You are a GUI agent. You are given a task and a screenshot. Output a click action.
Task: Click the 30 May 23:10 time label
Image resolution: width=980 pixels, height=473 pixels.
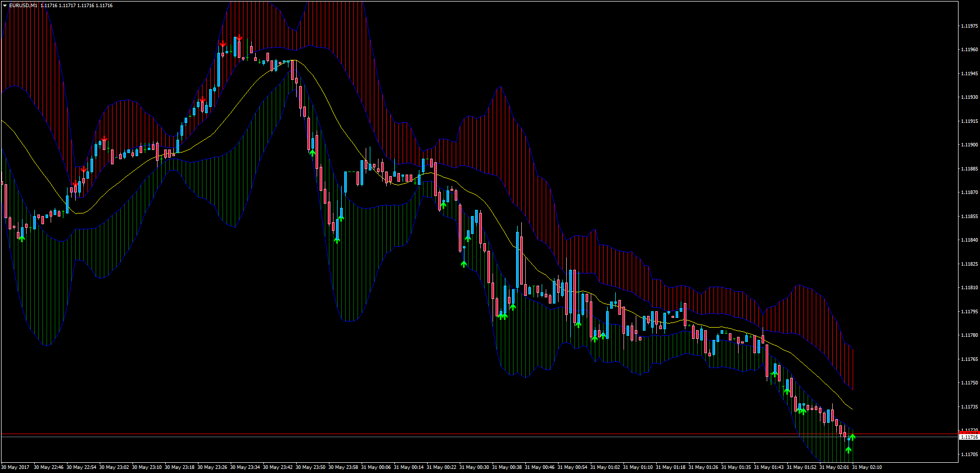pyautogui.click(x=147, y=467)
